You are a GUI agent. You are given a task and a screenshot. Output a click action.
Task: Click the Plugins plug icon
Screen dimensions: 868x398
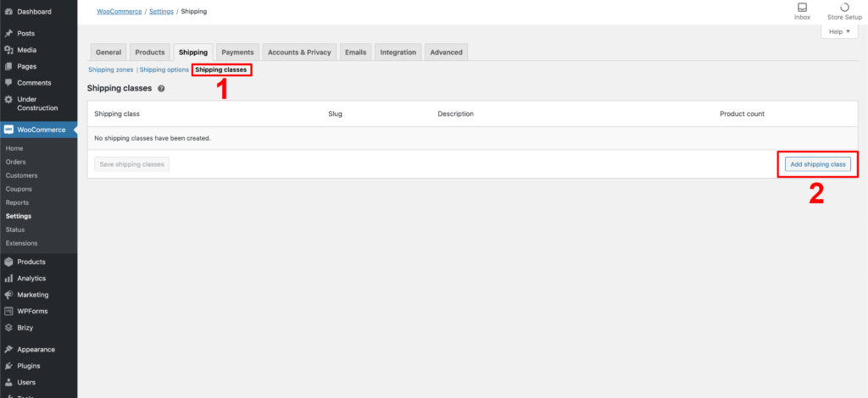tap(8, 366)
